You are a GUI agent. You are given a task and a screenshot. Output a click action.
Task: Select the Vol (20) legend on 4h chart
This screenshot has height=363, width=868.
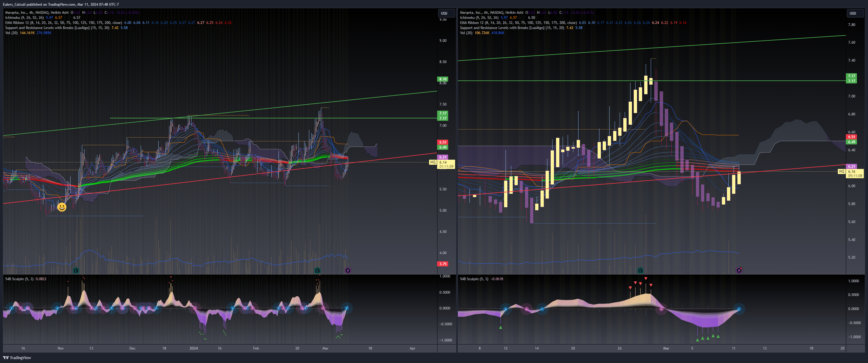coord(11,33)
